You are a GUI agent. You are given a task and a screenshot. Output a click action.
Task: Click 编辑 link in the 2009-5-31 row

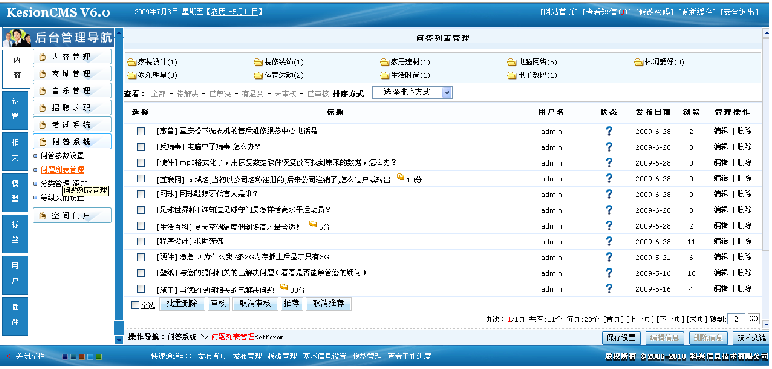click(721, 257)
